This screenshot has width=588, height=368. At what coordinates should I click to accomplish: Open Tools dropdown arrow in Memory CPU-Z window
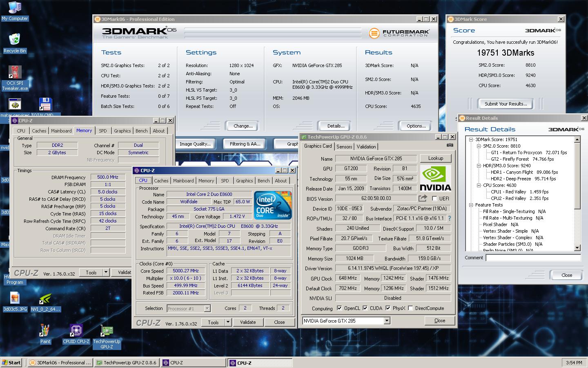(106, 272)
